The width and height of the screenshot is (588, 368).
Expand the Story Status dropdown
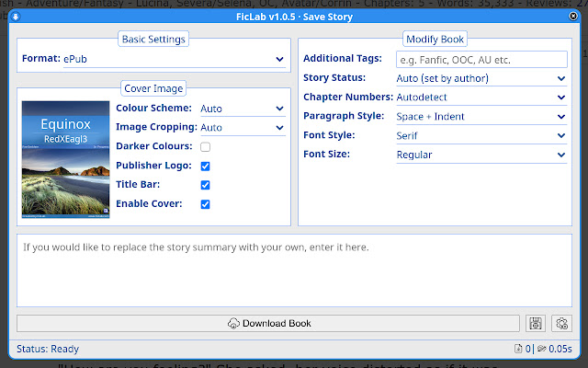pyautogui.click(x=481, y=78)
